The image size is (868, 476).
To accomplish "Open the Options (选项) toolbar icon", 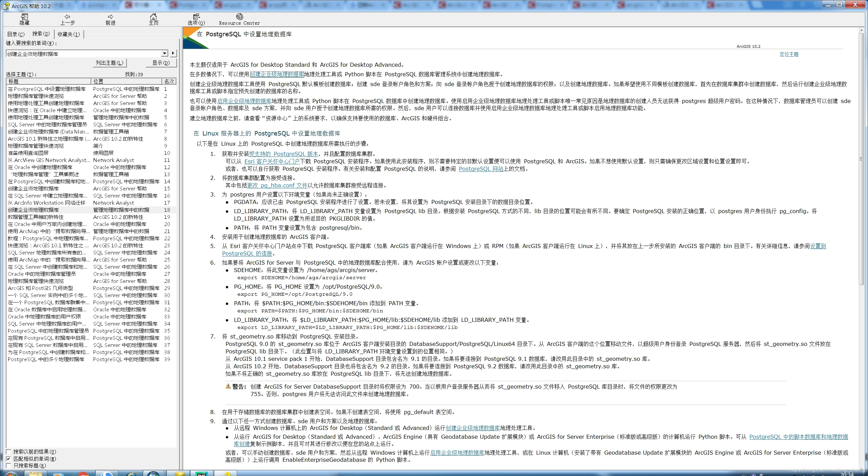I will pos(196,17).
